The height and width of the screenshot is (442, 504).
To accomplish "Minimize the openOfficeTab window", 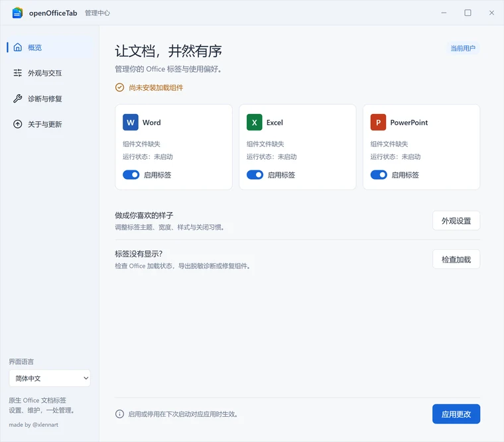I will (x=444, y=13).
